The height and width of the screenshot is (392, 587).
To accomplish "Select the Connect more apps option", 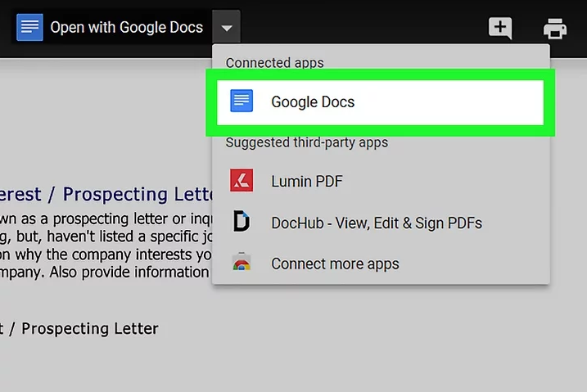I will [335, 264].
